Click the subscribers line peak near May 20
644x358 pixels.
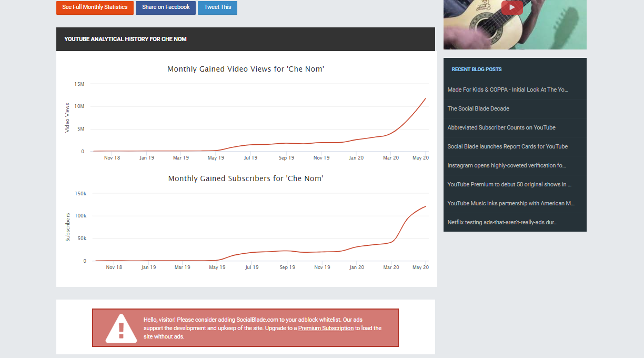[x=425, y=206]
